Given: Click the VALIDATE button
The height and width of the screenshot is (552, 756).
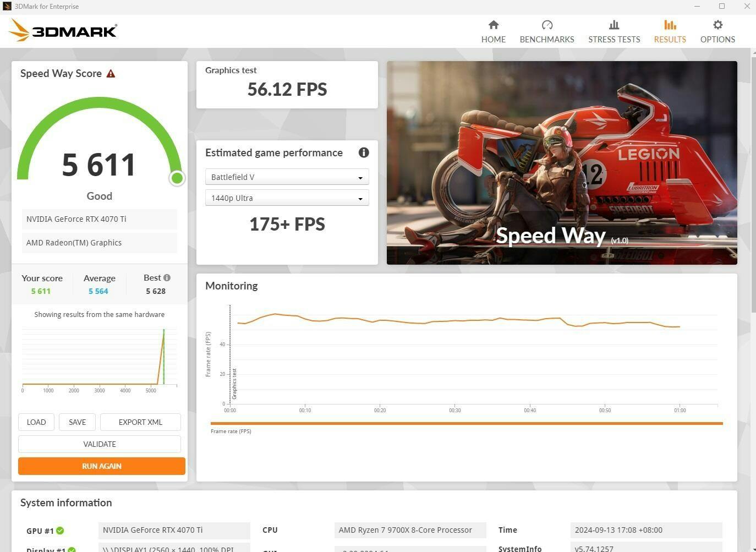Looking at the screenshot, I should [x=100, y=444].
